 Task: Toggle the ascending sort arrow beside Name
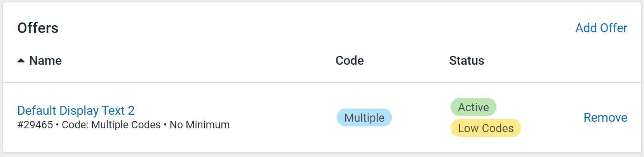click(21, 60)
